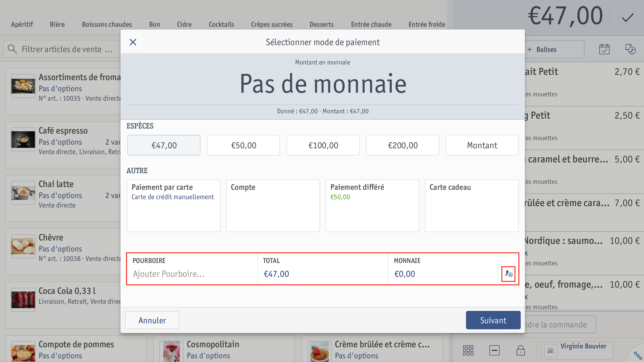Open Entrée chaude category tab
This screenshot has width=644, height=362.
tap(371, 24)
